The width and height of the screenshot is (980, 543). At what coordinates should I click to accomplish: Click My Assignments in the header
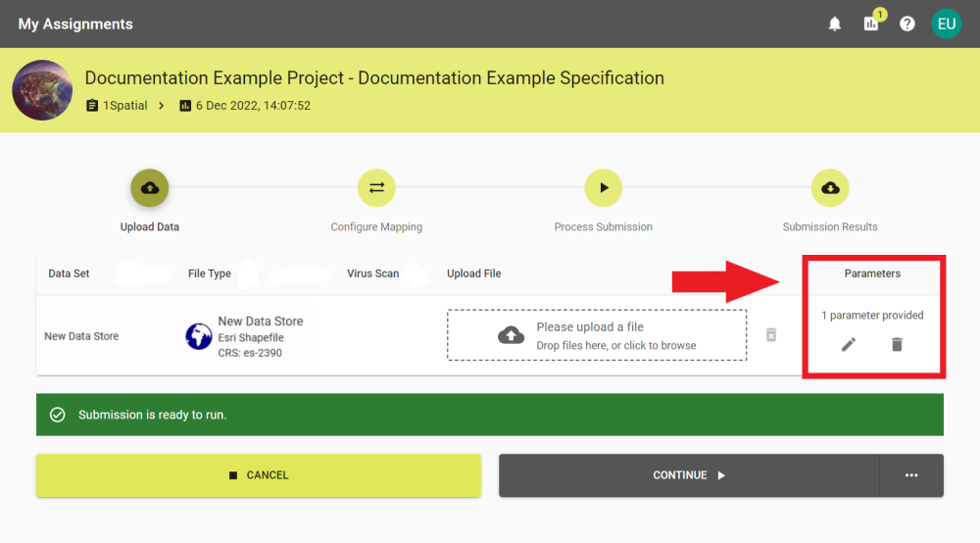(x=75, y=24)
